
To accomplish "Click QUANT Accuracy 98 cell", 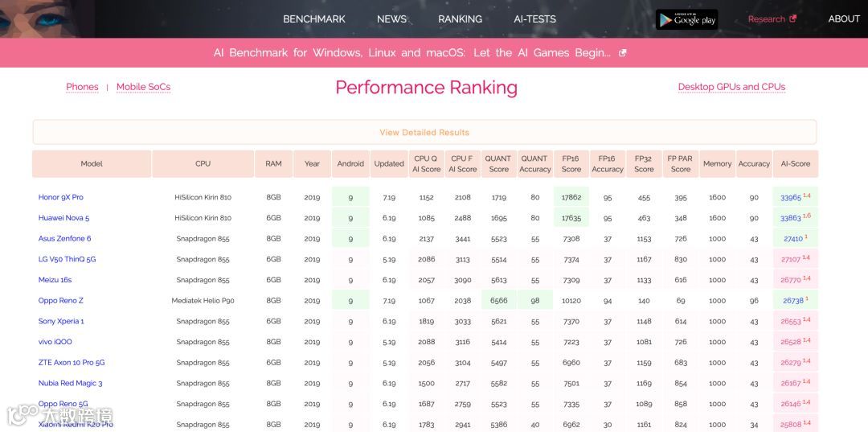I will click(x=534, y=301).
